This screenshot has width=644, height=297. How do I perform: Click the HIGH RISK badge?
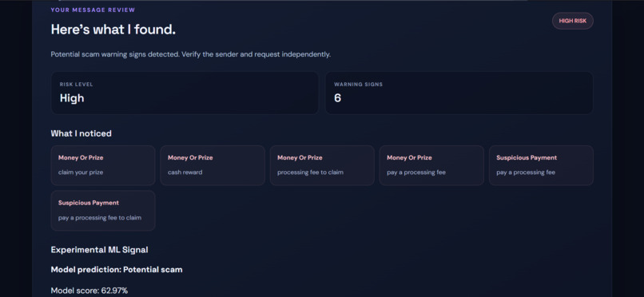573,21
